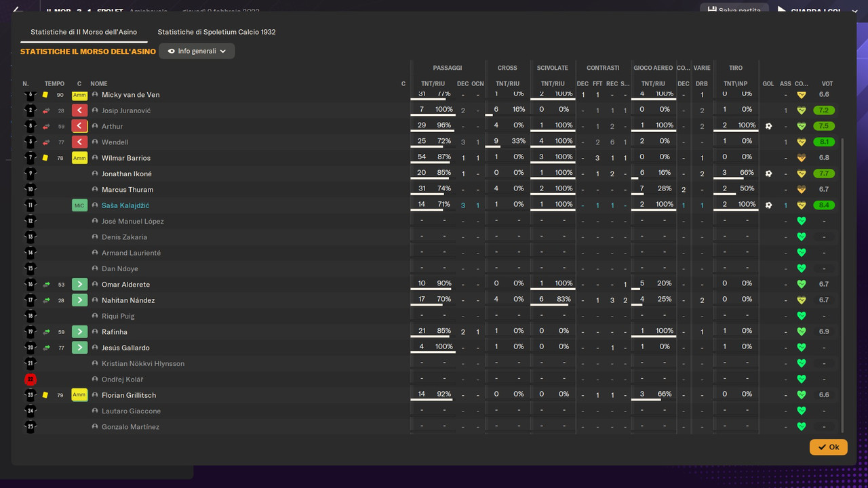This screenshot has height=488, width=868.
Task: Click the MIC badge next to Saša Kalajdžić
Action: [79, 205]
